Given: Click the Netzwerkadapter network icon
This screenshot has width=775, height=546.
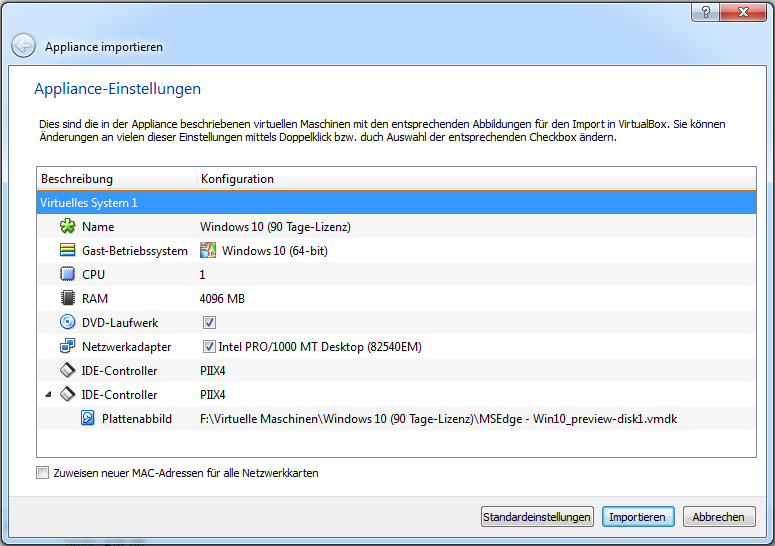Looking at the screenshot, I should (x=67, y=346).
